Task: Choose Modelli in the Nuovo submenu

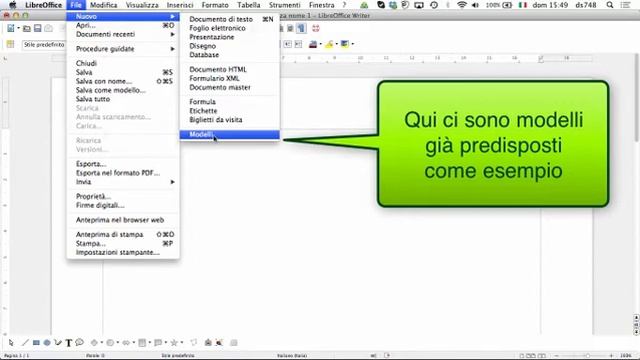Action: tap(229, 135)
